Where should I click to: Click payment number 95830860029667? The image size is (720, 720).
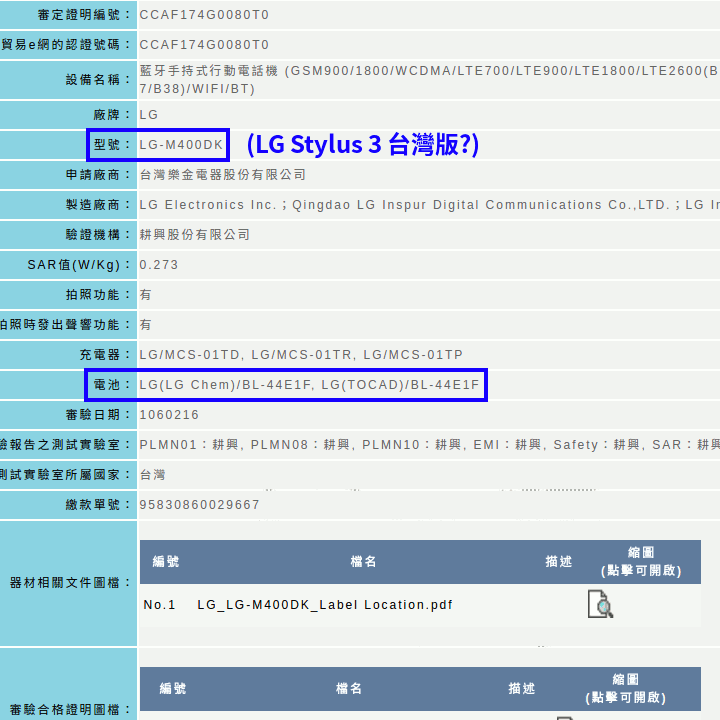click(200, 505)
